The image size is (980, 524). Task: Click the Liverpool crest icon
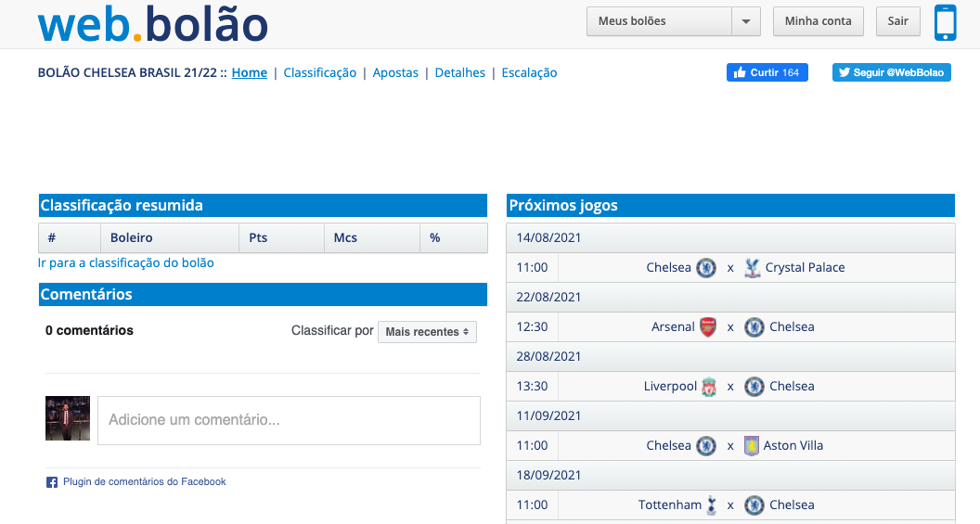[709, 387]
